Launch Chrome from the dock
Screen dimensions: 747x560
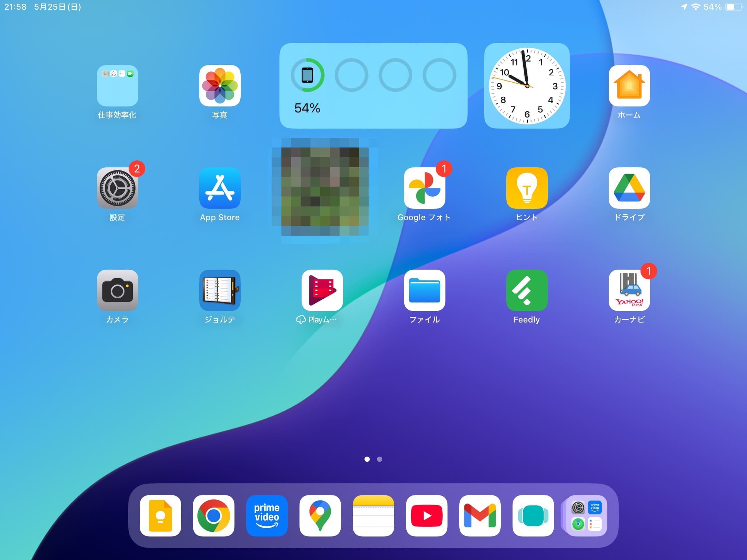coord(214,516)
